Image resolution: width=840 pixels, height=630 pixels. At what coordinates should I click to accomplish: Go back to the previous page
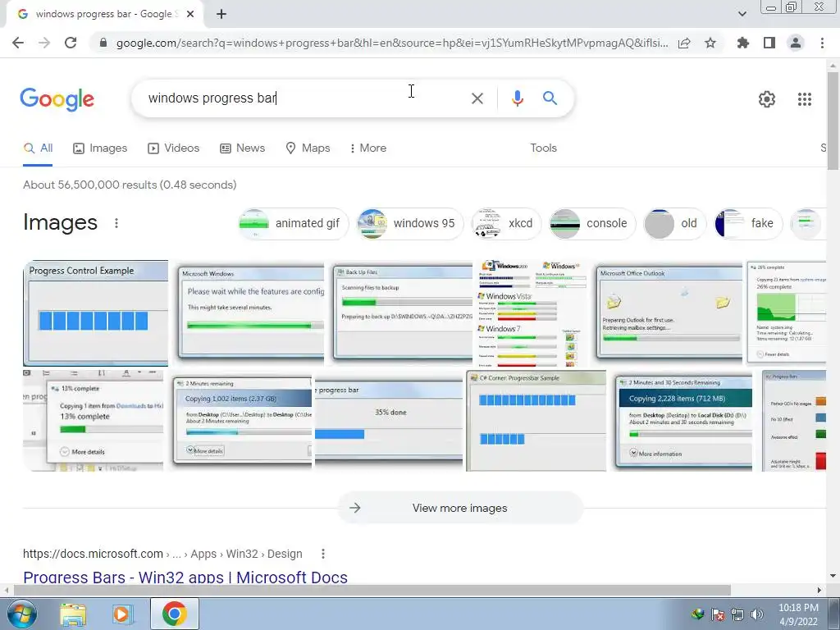pos(18,43)
